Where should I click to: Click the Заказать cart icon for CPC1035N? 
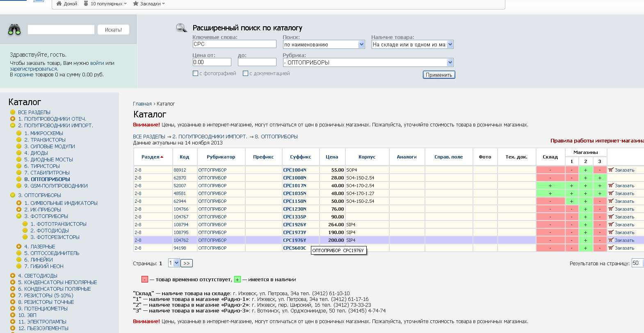(x=610, y=193)
